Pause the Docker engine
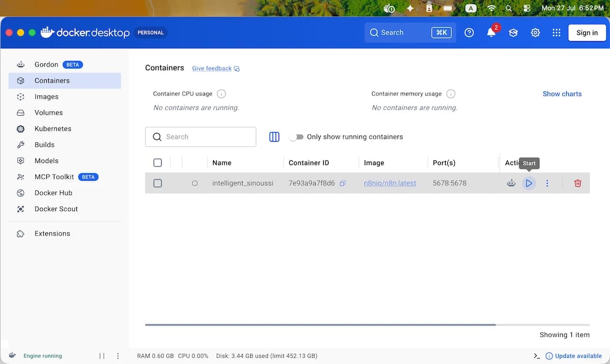Image resolution: width=610 pixels, height=364 pixels. 102,356
